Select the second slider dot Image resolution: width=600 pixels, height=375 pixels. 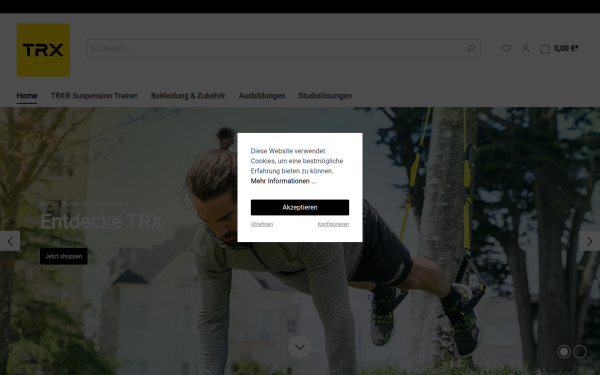(x=580, y=351)
